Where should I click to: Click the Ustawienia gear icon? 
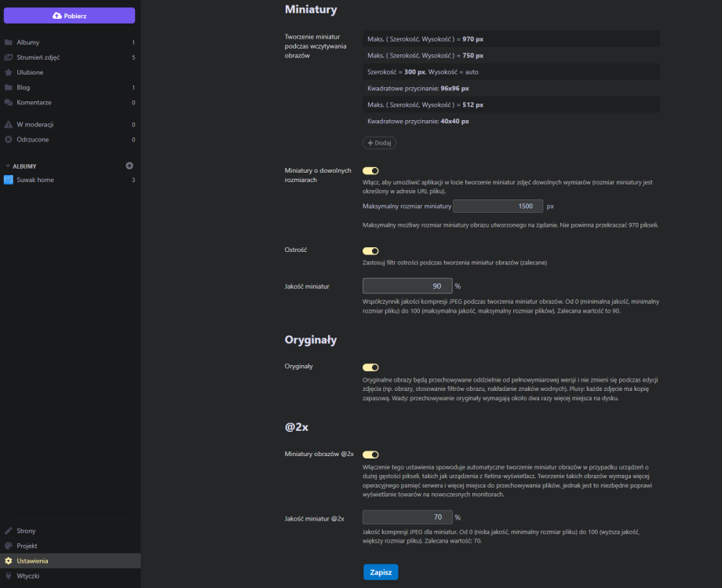click(8, 561)
